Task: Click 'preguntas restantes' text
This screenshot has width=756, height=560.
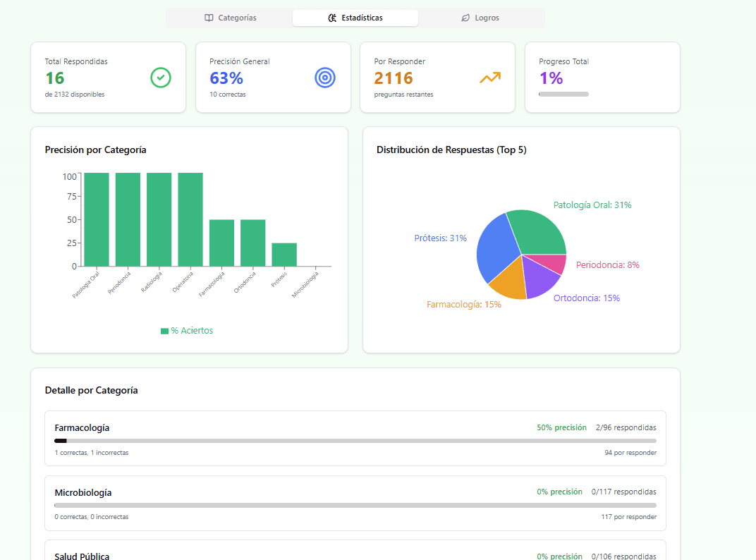Action: pos(403,95)
